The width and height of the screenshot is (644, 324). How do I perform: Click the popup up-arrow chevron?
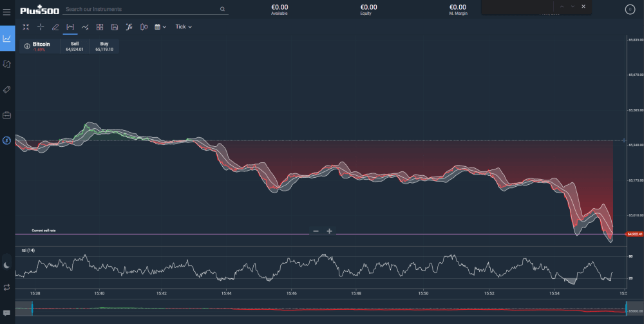coord(562,6)
